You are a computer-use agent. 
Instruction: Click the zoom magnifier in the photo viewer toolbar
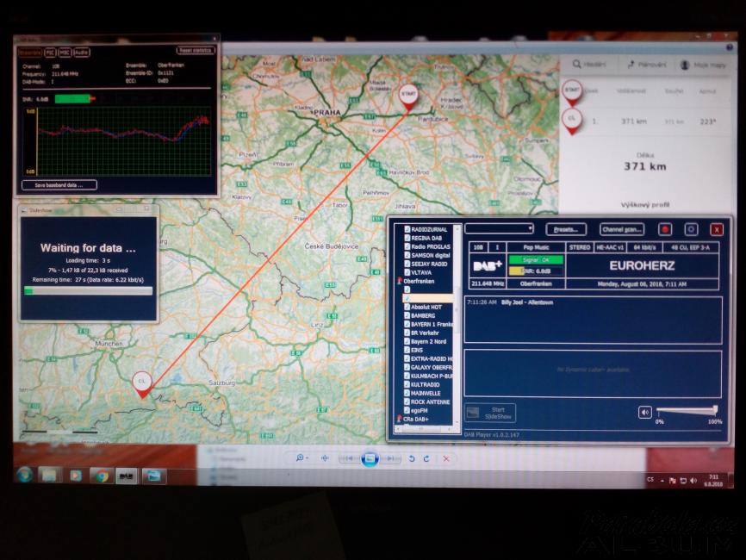click(301, 457)
